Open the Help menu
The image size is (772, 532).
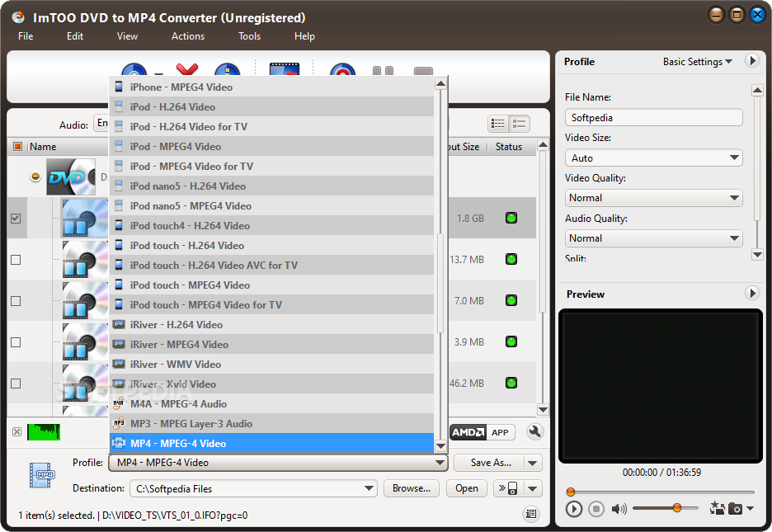(304, 36)
